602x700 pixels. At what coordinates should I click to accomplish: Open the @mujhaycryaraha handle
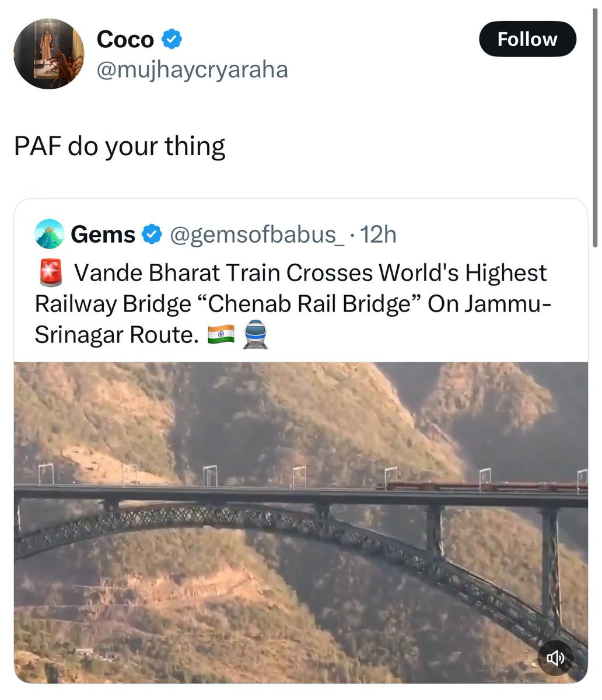coord(192,69)
